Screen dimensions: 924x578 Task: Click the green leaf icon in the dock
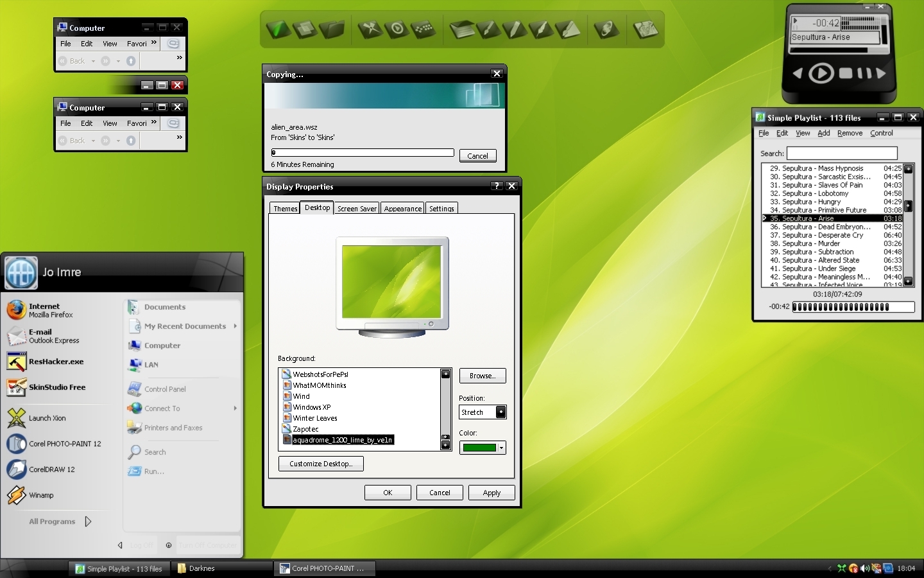coord(278,29)
